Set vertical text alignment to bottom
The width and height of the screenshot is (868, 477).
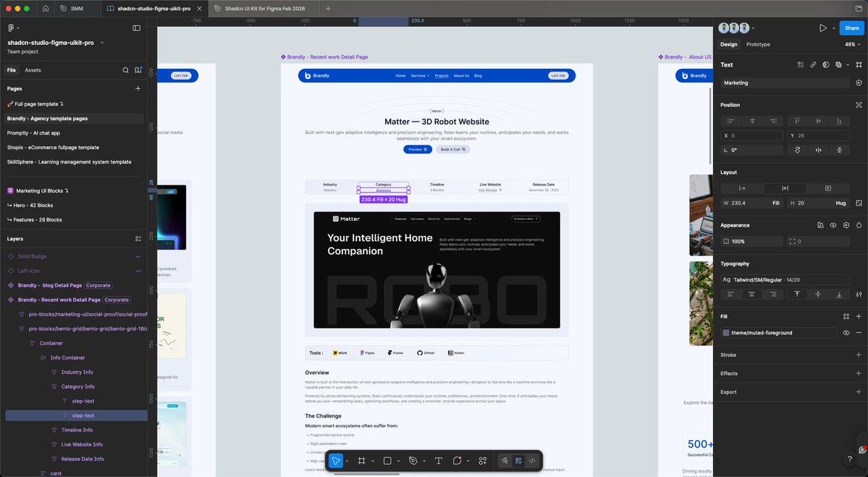tap(839, 295)
